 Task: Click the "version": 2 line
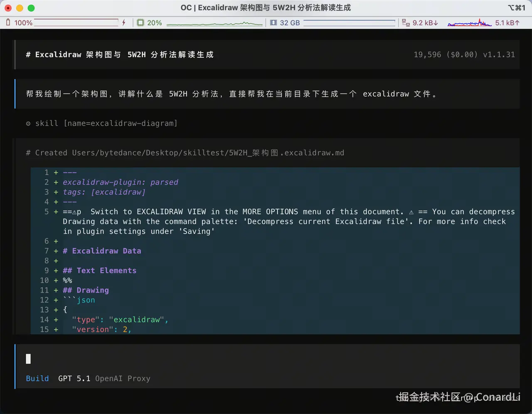[x=101, y=330]
